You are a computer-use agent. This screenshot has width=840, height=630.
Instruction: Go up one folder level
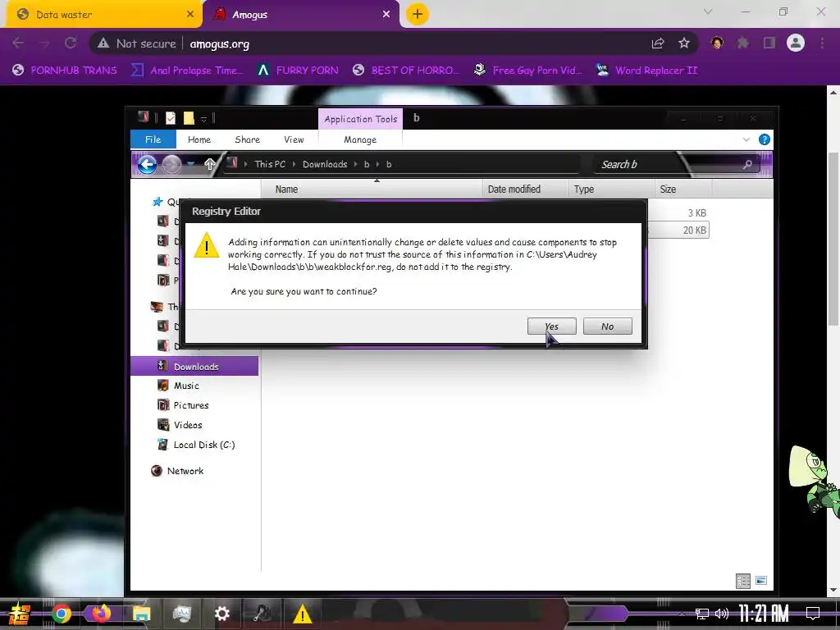coord(210,164)
